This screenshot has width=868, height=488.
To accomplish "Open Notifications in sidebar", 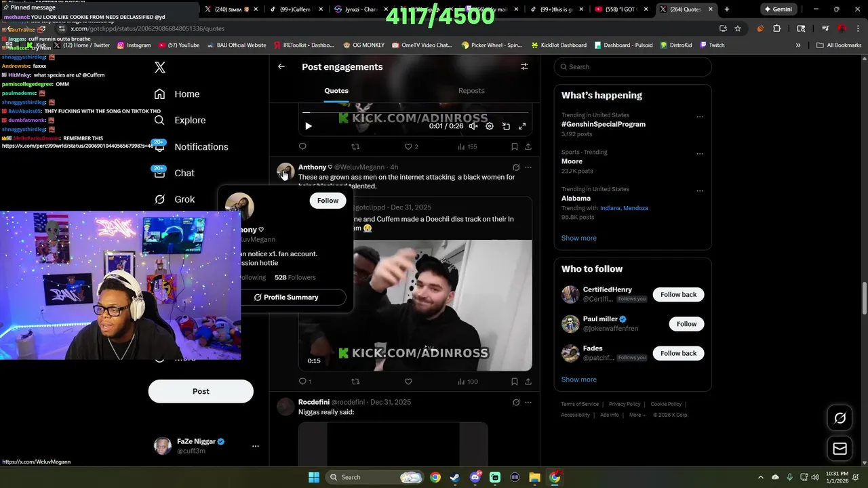I will pyautogui.click(x=191, y=146).
